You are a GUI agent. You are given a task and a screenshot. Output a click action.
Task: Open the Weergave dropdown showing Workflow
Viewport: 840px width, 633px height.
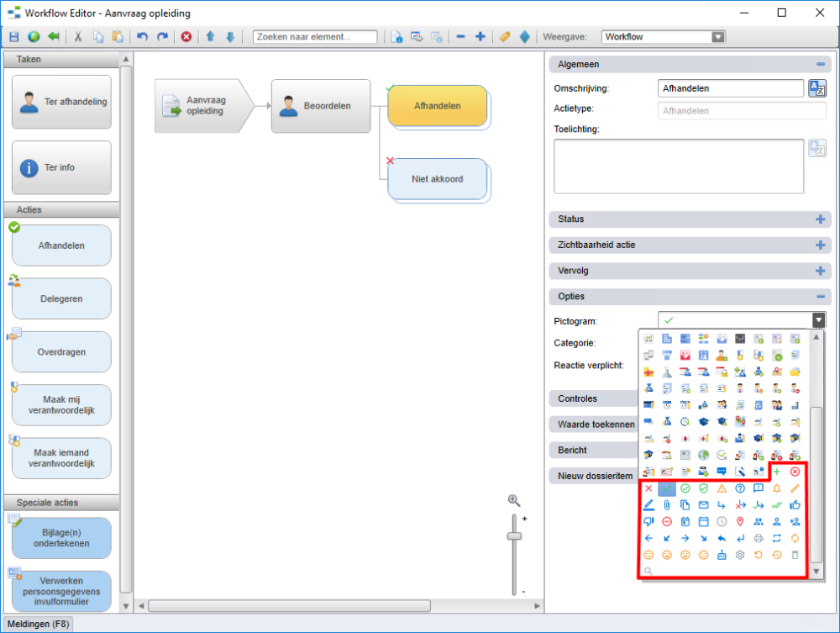[x=717, y=37]
